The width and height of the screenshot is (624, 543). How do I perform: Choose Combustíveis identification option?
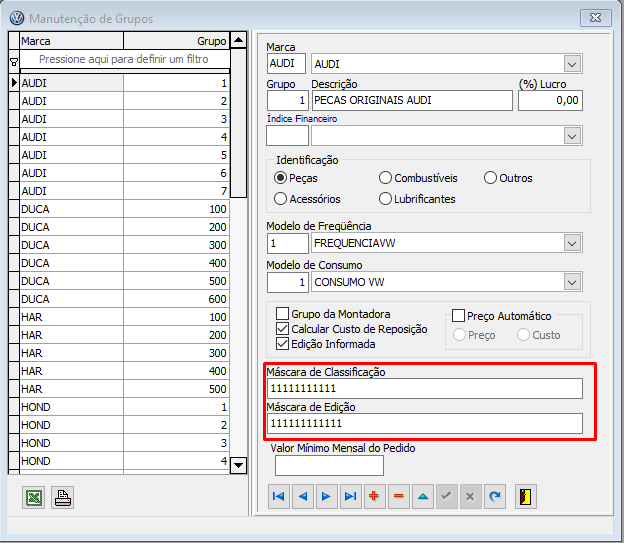click(385, 178)
